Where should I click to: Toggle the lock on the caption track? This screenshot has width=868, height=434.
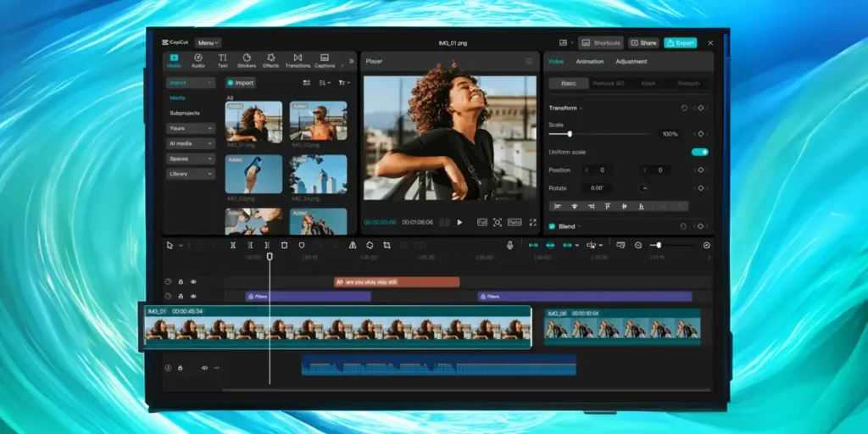click(x=181, y=281)
